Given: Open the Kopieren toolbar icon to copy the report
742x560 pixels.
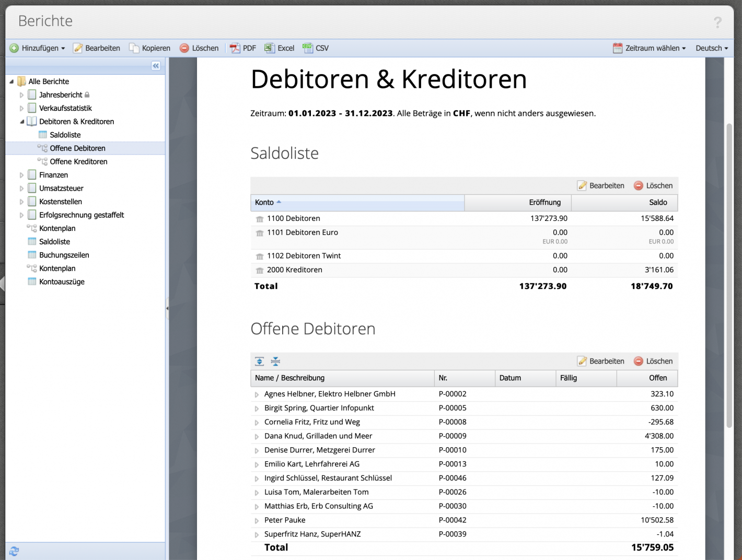Looking at the screenshot, I should coord(149,48).
